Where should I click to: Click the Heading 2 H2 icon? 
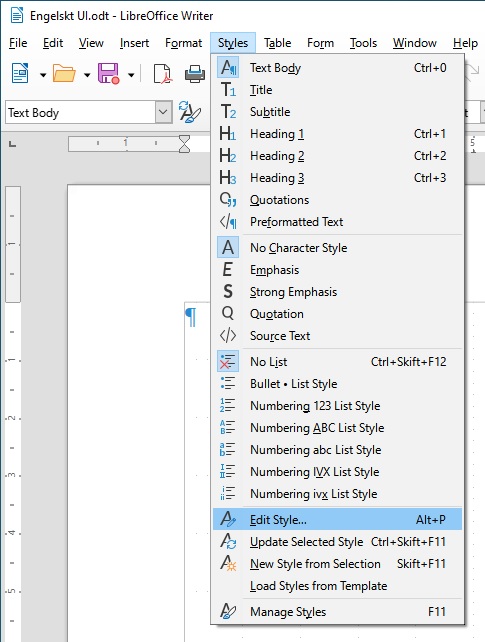228,156
